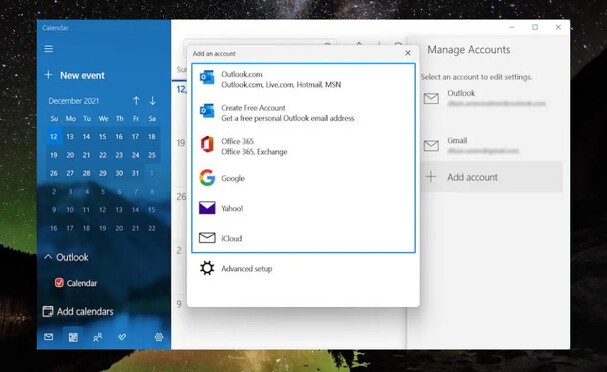Viewport: 607px width, 372px height.
Task: Go to previous month with up arrow
Action: click(x=136, y=101)
